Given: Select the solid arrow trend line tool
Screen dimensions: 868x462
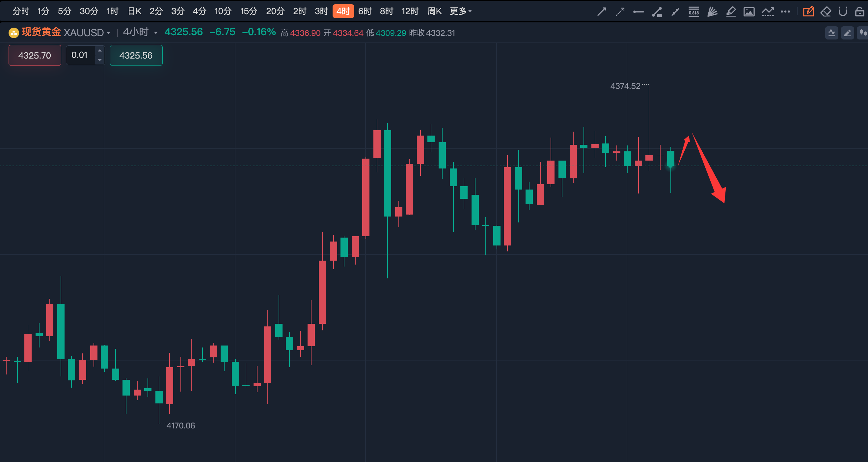Looking at the screenshot, I should (x=602, y=12).
